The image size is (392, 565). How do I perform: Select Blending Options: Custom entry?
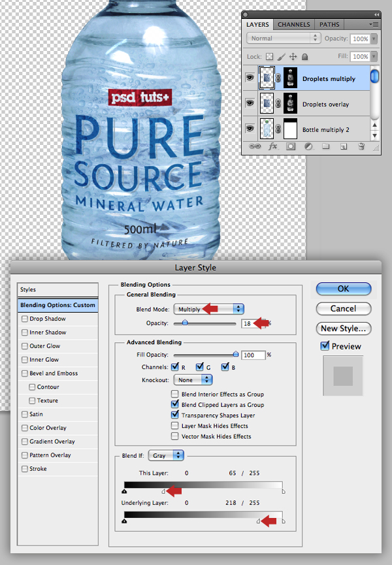(x=57, y=305)
